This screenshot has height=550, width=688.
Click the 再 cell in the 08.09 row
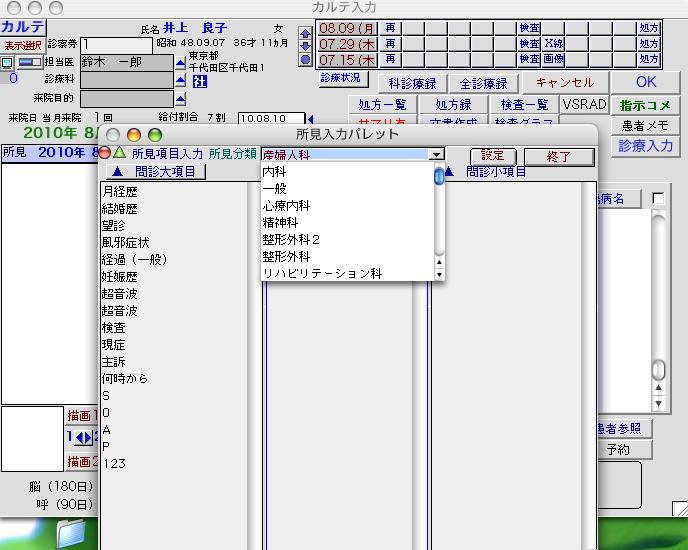pyautogui.click(x=390, y=29)
